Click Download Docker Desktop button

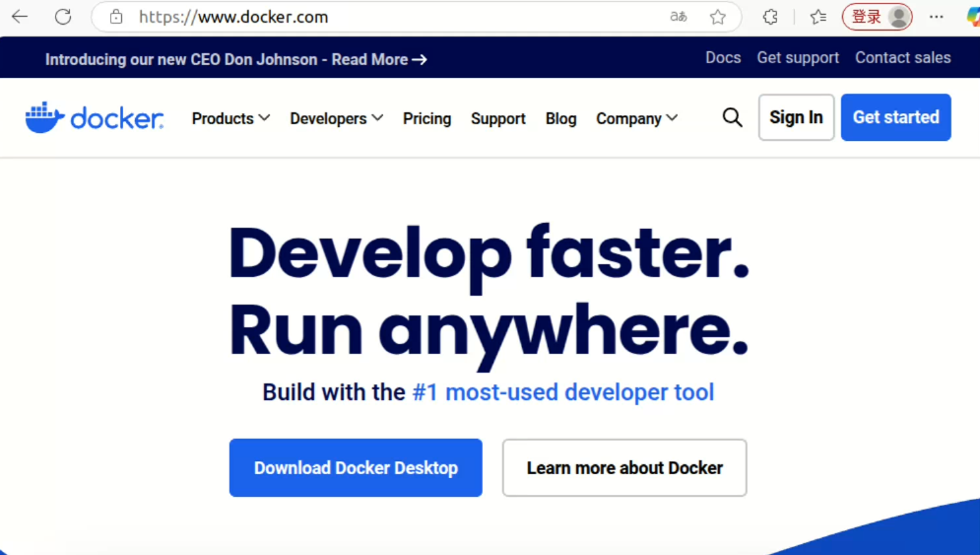(356, 467)
